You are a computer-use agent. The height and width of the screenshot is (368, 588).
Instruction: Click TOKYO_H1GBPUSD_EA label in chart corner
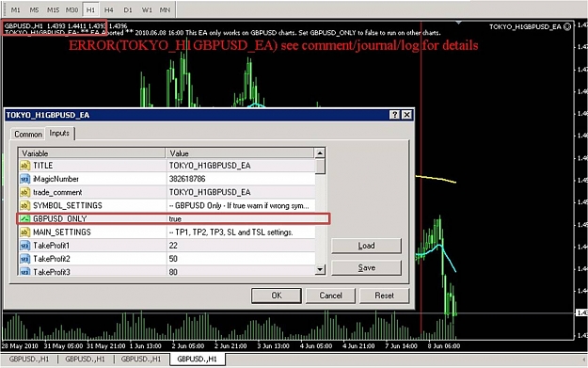[x=525, y=26]
